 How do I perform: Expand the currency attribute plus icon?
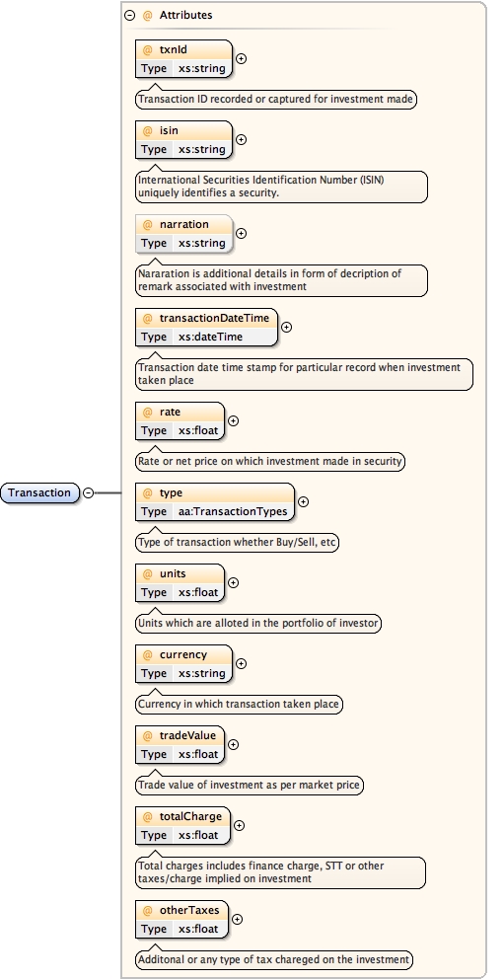pos(241,664)
